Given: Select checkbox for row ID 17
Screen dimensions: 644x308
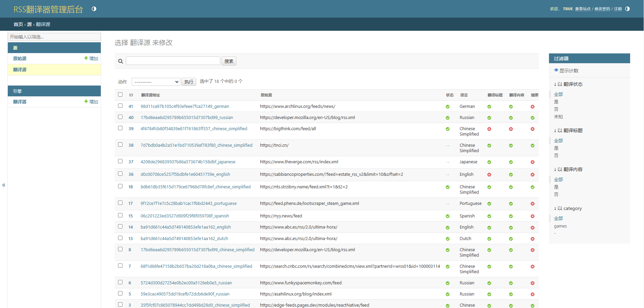Looking at the screenshot, I should click(120, 203).
